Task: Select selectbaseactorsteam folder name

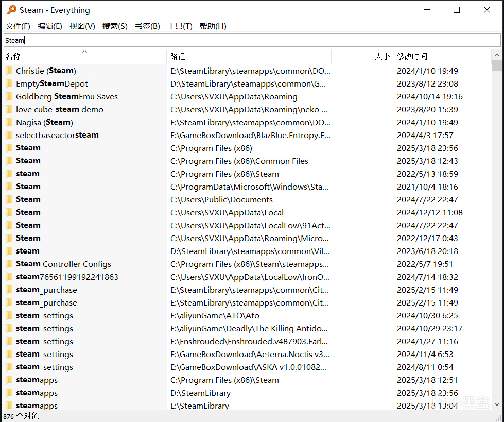Action: [57, 135]
